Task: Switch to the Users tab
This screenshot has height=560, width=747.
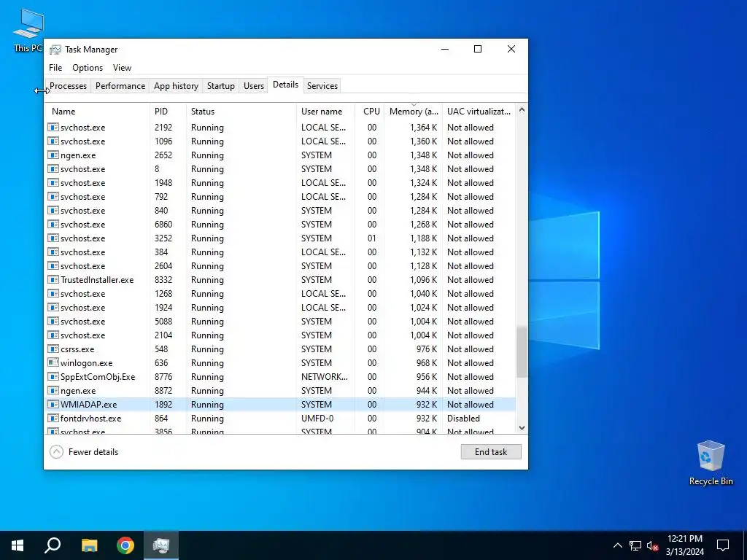Action: (253, 86)
